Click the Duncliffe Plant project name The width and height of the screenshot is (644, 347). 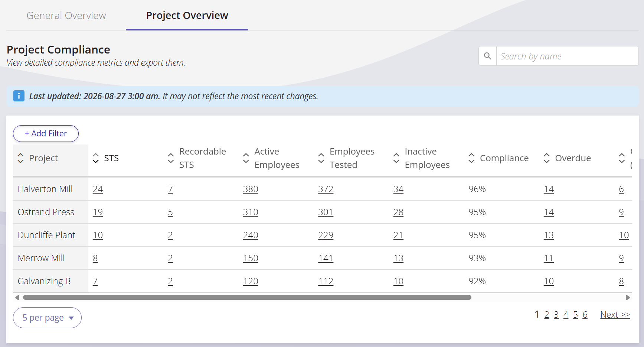(x=46, y=235)
